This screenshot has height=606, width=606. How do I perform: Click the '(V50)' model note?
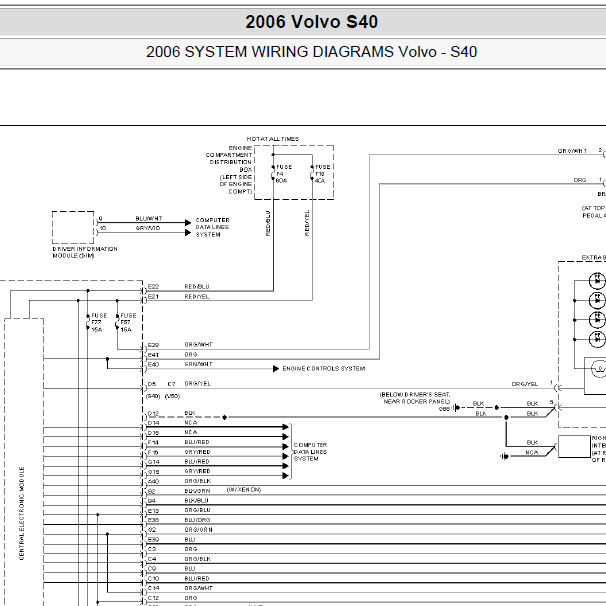tap(172, 396)
